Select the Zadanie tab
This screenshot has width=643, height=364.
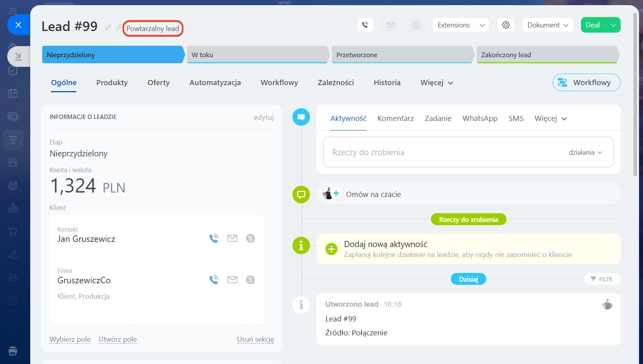point(438,119)
